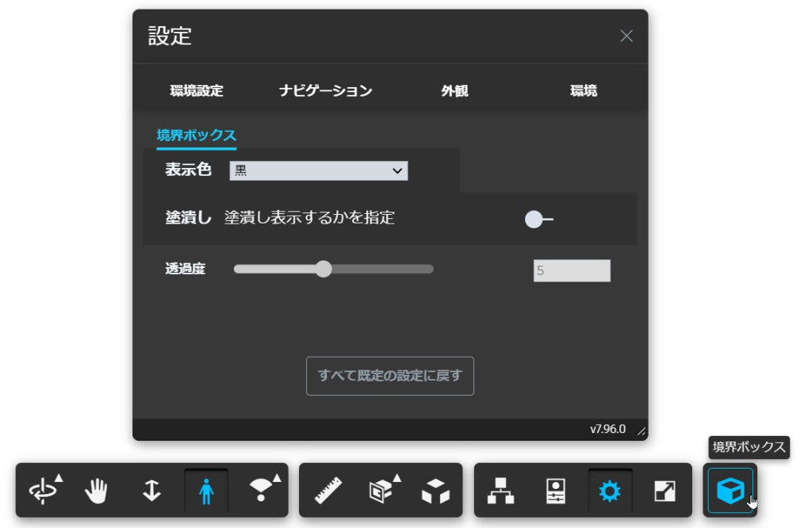Adjust the 透過度 transparency slider

point(324,270)
